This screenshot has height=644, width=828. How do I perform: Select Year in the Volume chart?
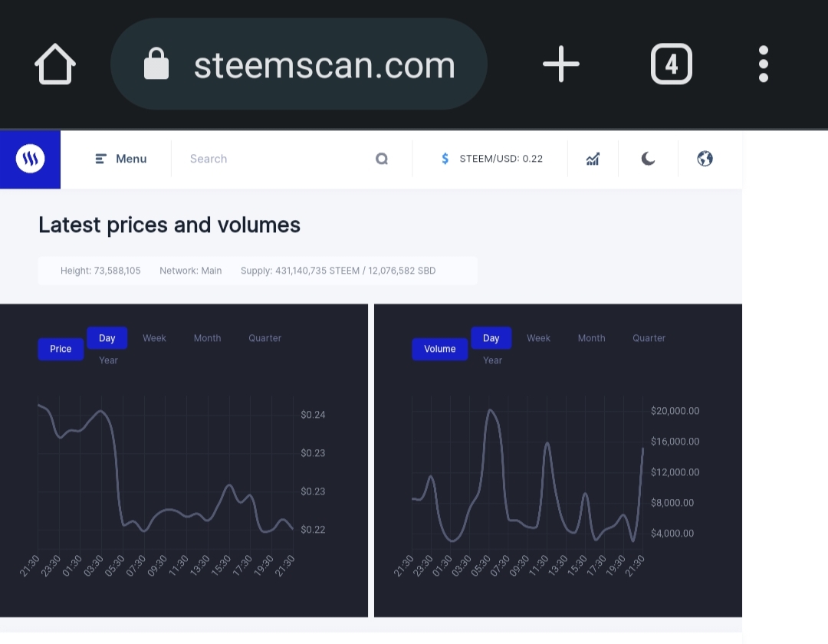(x=492, y=360)
